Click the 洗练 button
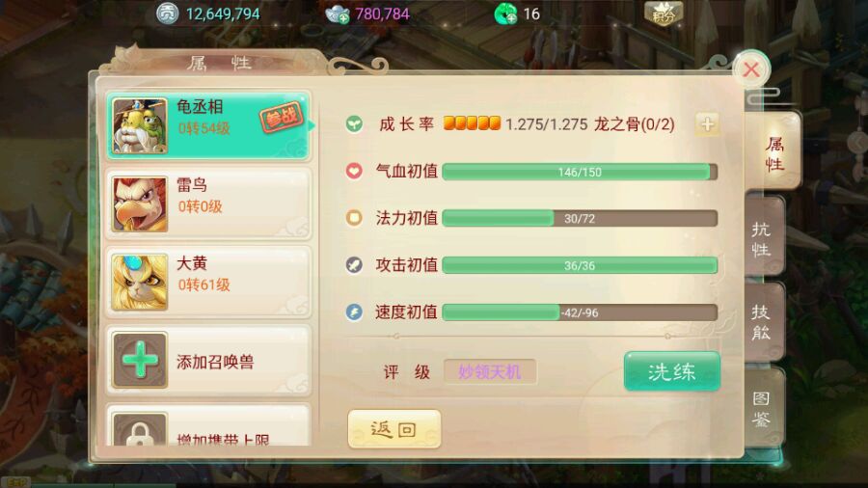 click(x=671, y=371)
